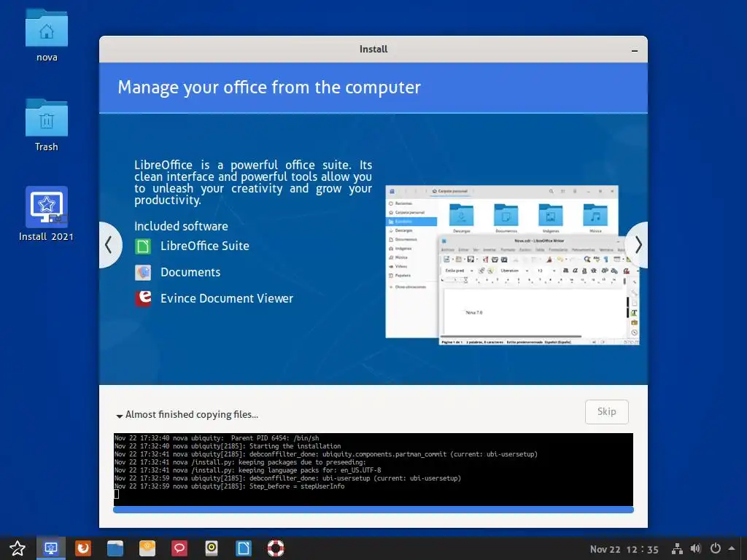Click the Skip button
This screenshot has width=747, height=560.
pyautogui.click(x=606, y=411)
